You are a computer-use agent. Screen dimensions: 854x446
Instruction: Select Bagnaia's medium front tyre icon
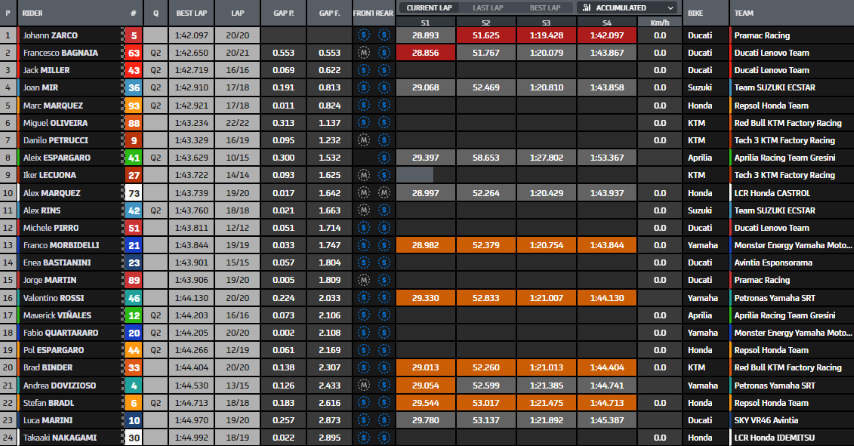tap(364, 51)
